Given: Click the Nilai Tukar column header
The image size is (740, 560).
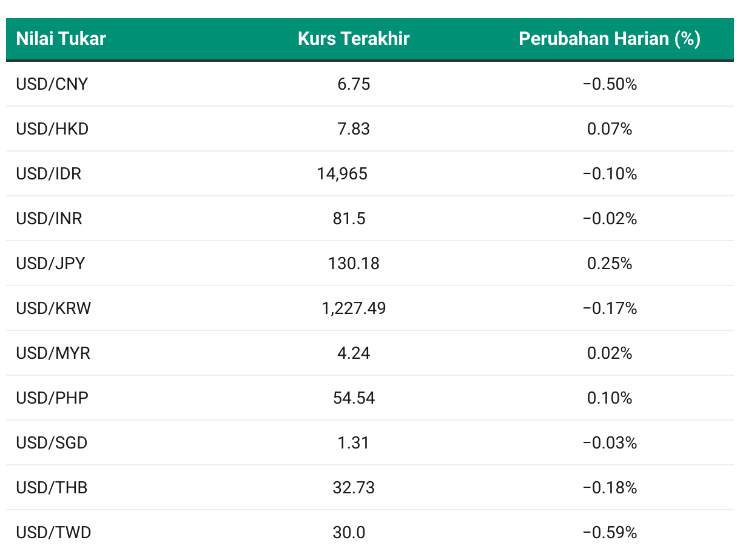Looking at the screenshot, I should point(61,39).
